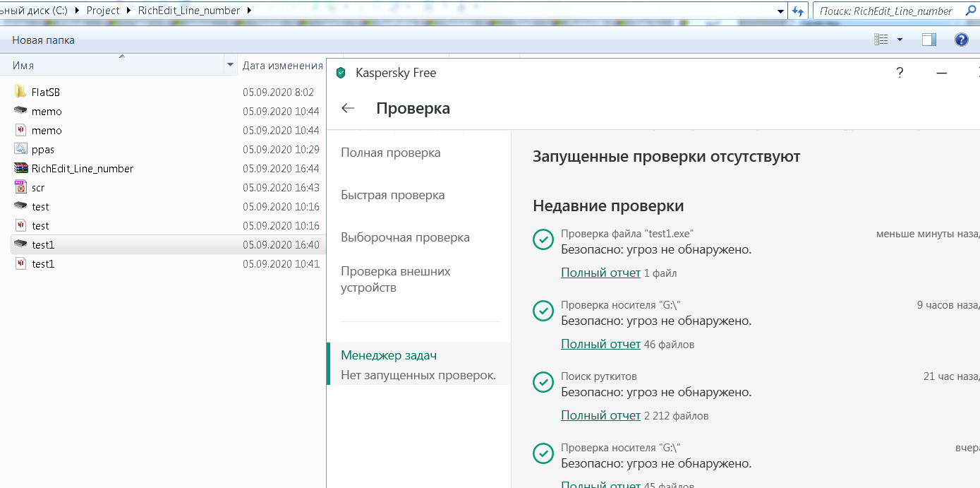The height and width of the screenshot is (488, 980).
Task: Open Проверка внешних устройств
Action: (x=396, y=279)
